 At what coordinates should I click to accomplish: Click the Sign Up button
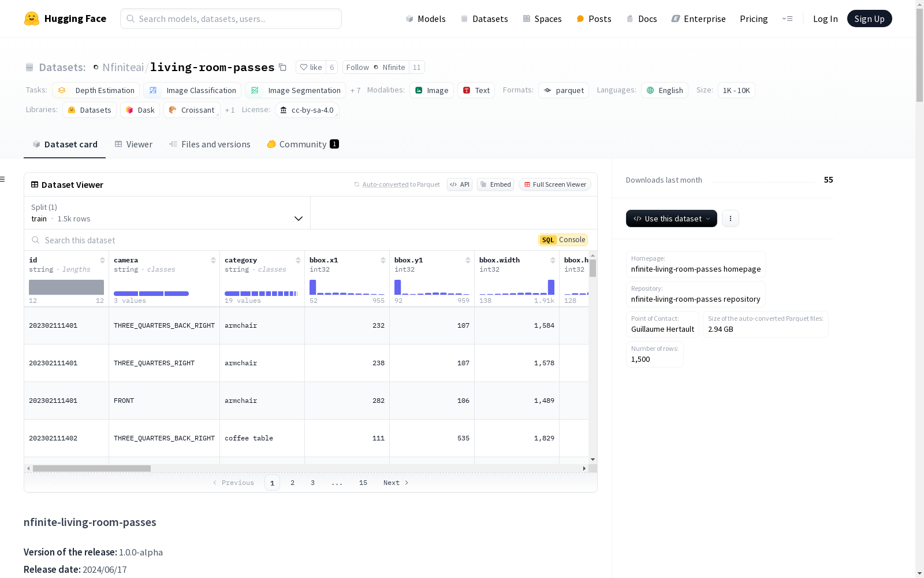869,18
